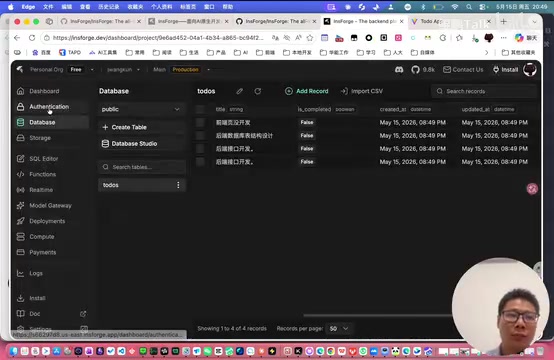Focus the Search tables field
The height and width of the screenshot is (360, 554).
click(141, 167)
